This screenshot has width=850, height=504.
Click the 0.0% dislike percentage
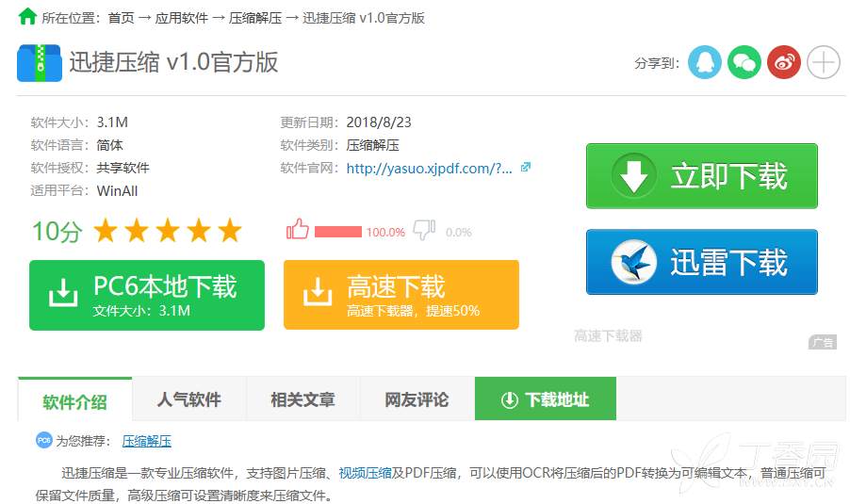coord(459,233)
